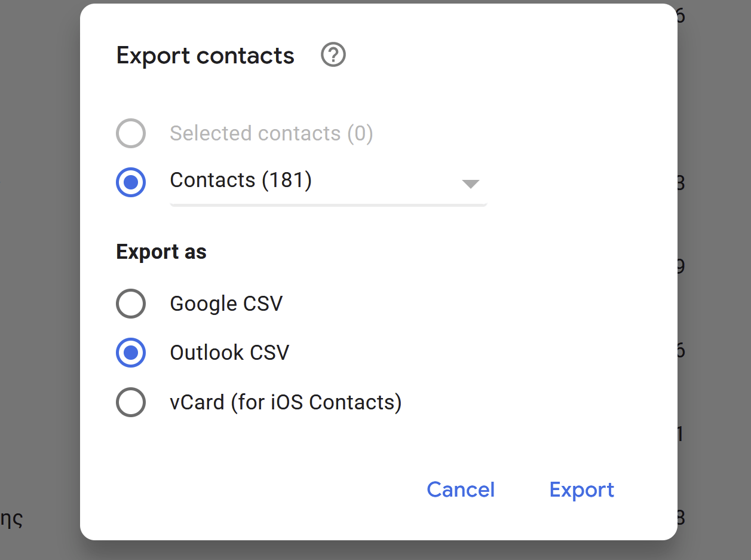This screenshot has width=751, height=560.
Task: Click the vCard (for iOS Contacts) label
Action: pyautogui.click(x=286, y=402)
